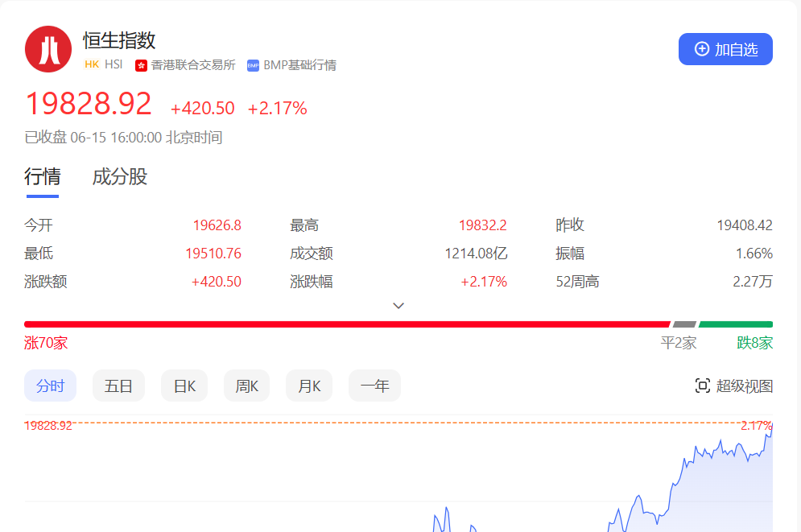Screen dimensions: 801x532
Task: Click the BMP basic quotes badge icon
Action: (253, 65)
